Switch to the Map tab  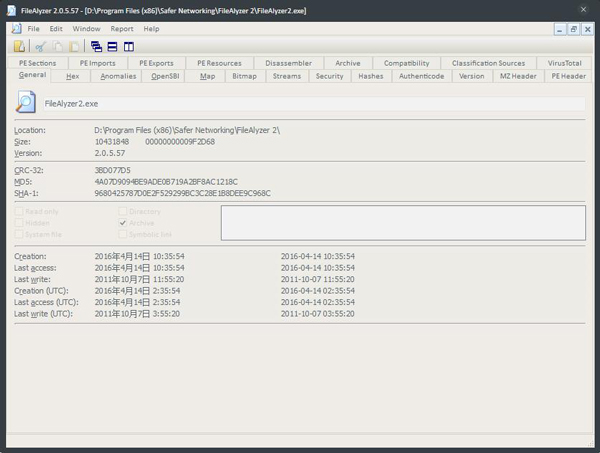(207, 76)
